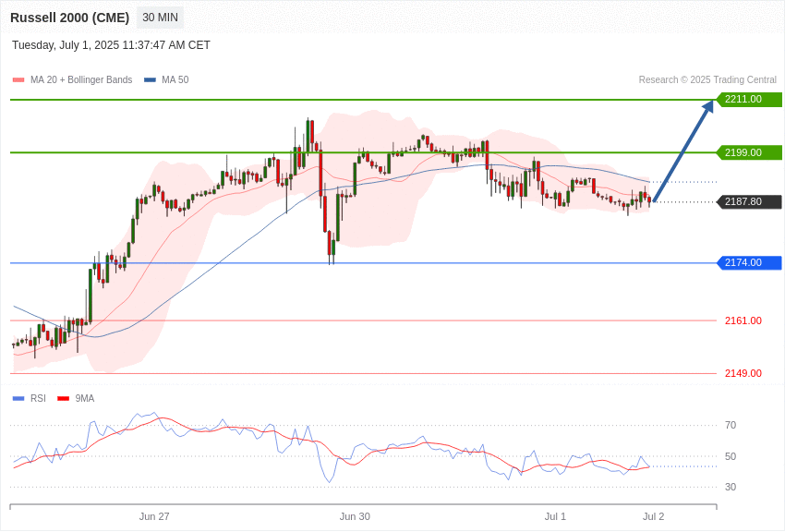Click the 9MA legend label

85,398
